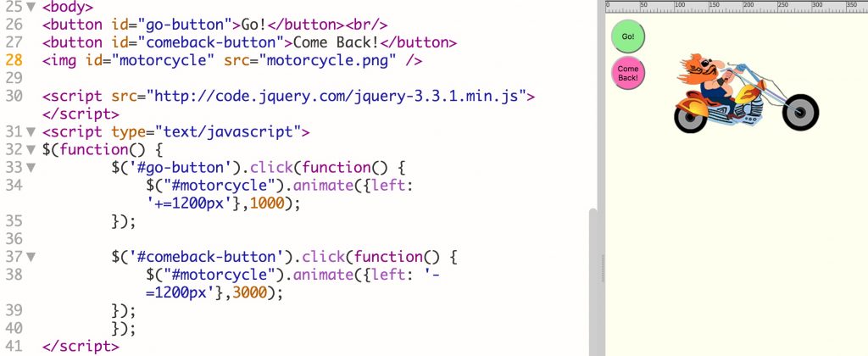Click the <body> tag on line 25
Image resolution: width=868 pixels, height=356 pixels.
click(68, 7)
